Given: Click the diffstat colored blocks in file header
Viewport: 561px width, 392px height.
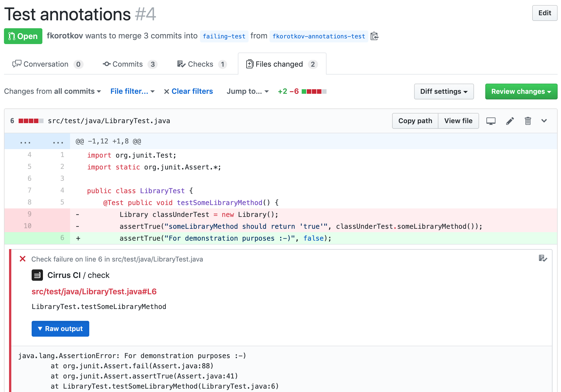Looking at the screenshot, I should point(31,121).
